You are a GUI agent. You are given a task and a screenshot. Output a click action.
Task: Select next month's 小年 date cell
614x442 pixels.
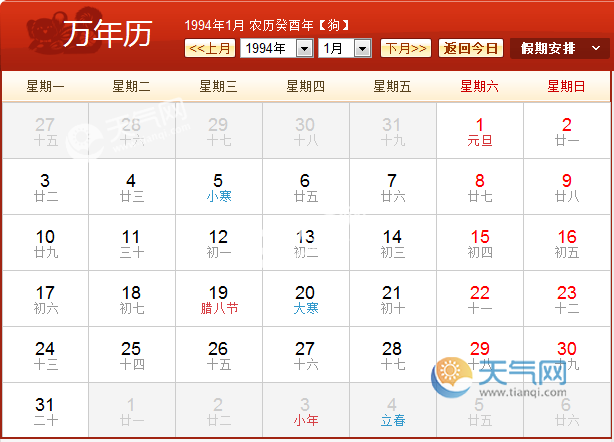305,411
